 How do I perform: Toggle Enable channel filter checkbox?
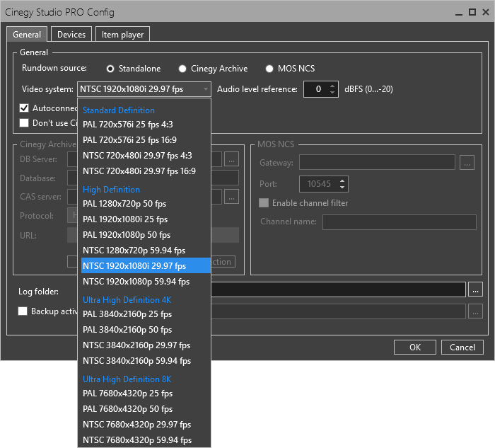264,203
